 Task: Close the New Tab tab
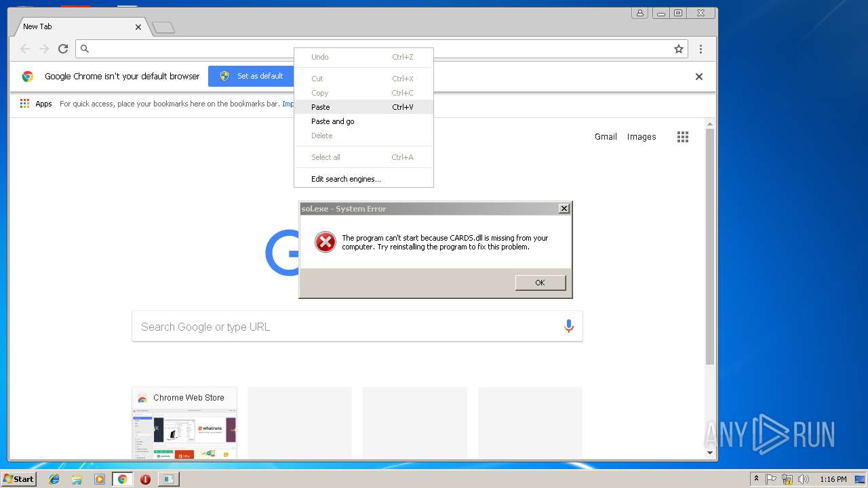pyautogui.click(x=138, y=27)
